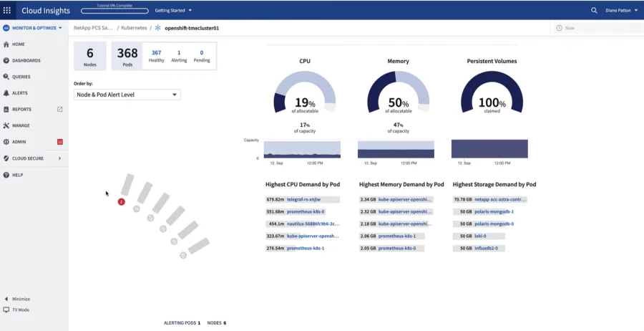Open the polaris-mongodb-0 pod link
This screenshot has height=331, width=644.
[x=494, y=224]
